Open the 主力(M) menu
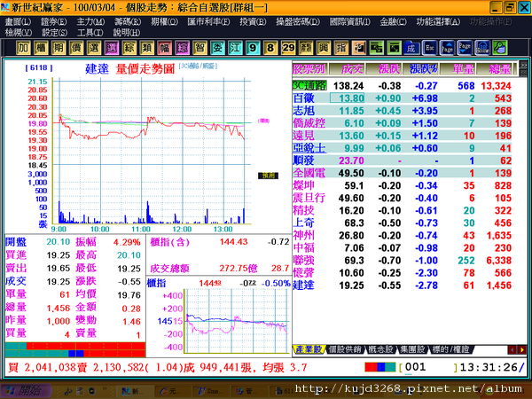 point(90,22)
